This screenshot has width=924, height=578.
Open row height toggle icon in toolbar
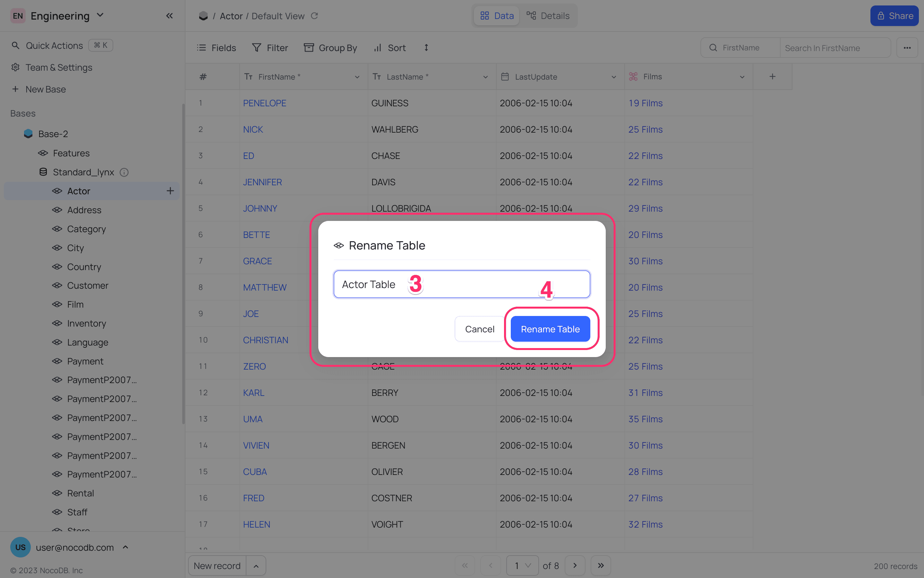click(426, 48)
